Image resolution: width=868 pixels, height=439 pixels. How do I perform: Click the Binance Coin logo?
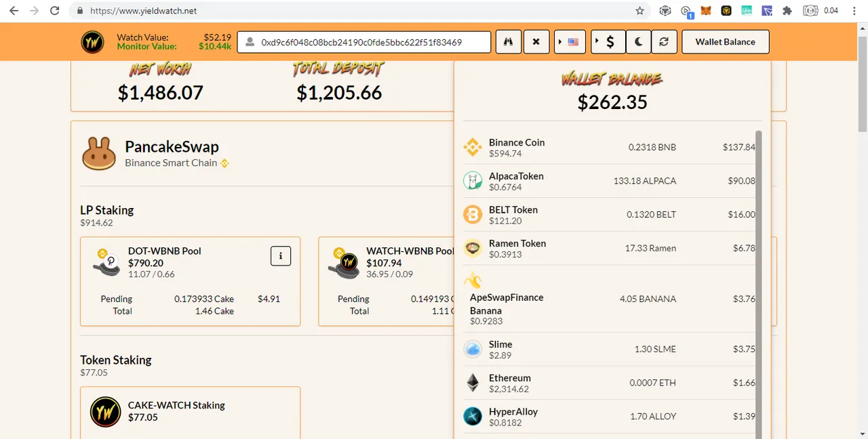473,148
